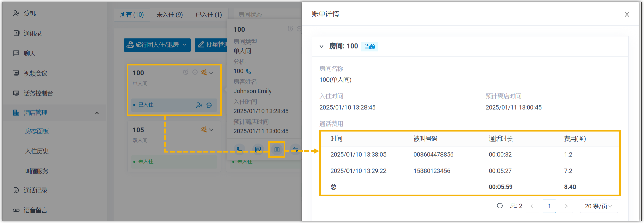Go to page 1 in pagination
This screenshot has width=644, height=223.
click(x=549, y=206)
